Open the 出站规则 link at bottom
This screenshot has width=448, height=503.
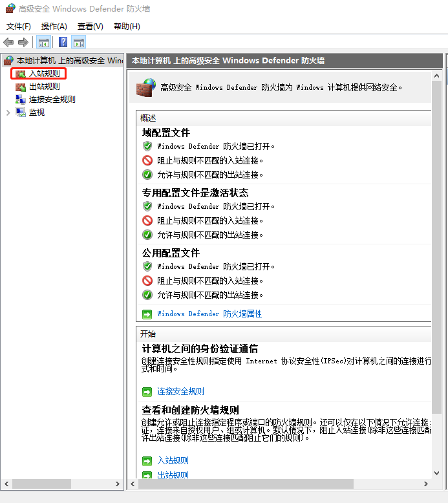[x=173, y=475]
